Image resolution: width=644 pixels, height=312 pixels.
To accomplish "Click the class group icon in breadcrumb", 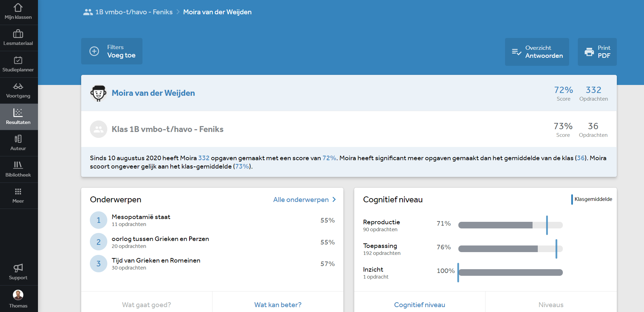I will point(88,12).
